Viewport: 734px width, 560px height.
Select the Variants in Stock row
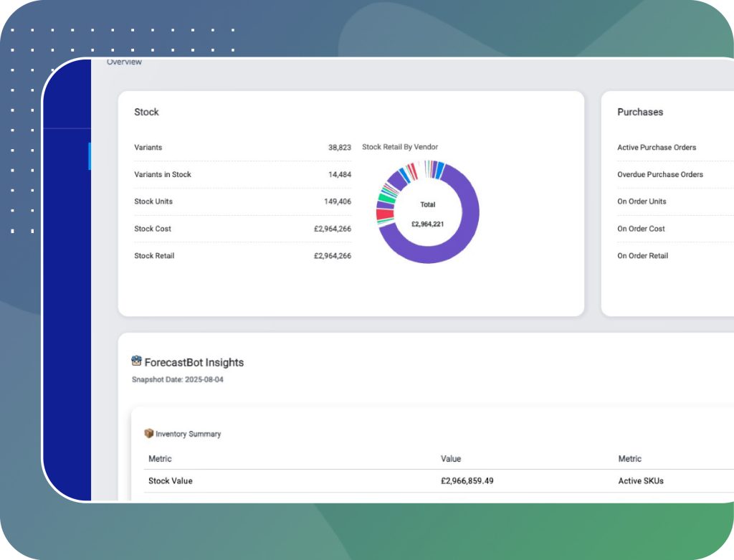tap(163, 174)
